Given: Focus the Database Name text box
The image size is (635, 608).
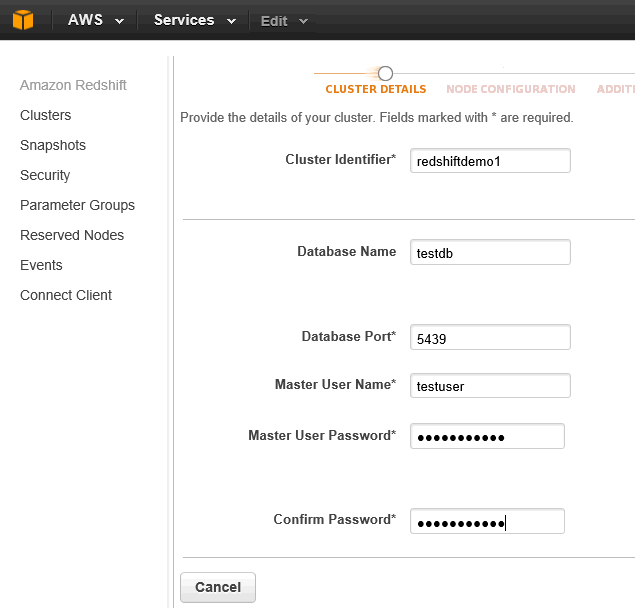Looking at the screenshot, I should point(490,252).
